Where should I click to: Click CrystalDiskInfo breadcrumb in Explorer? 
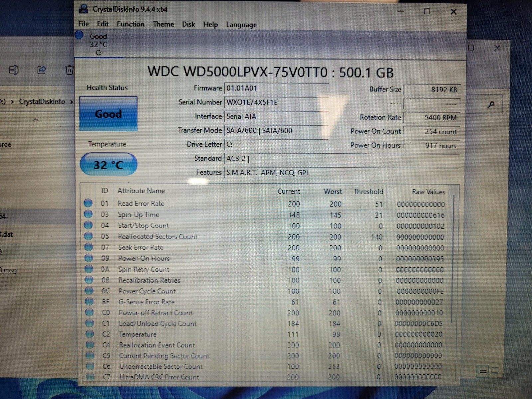coord(42,101)
